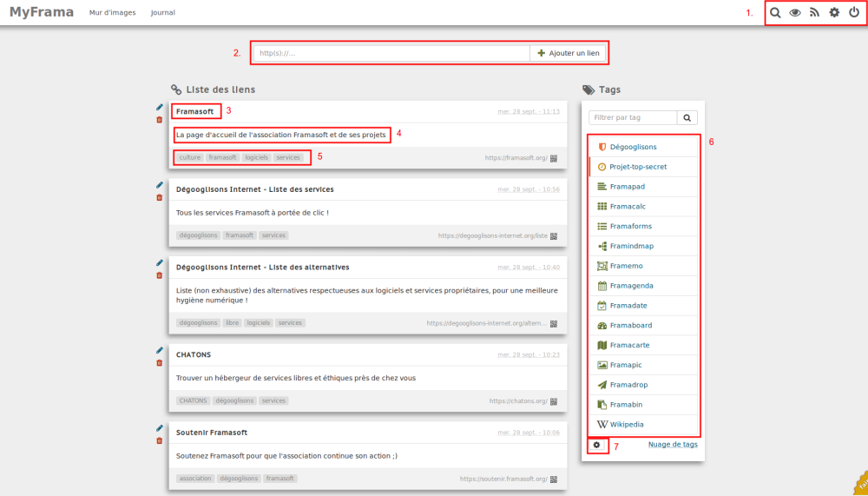Click the http(s):// URL input field
The image size is (868, 496).
(392, 53)
